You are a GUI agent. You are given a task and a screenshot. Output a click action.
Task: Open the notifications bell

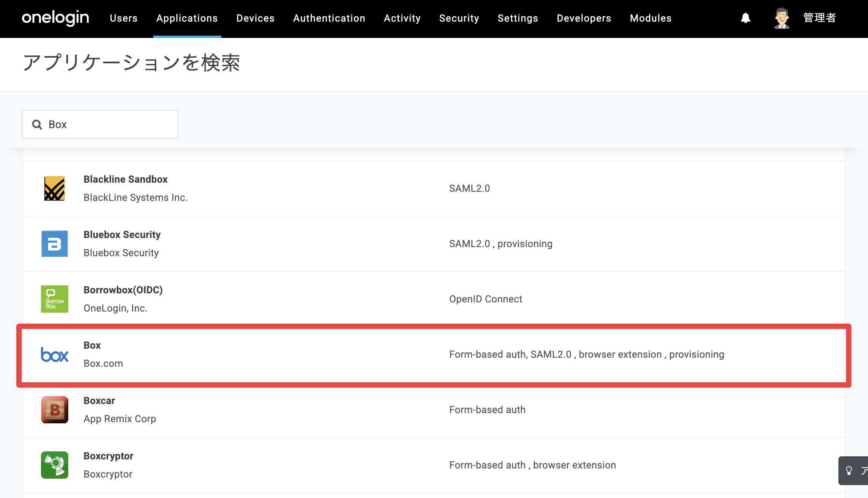coord(745,18)
